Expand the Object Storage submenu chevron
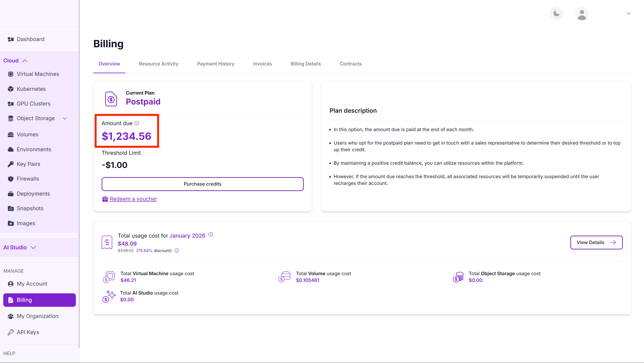The image size is (644, 363). coord(65,118)
